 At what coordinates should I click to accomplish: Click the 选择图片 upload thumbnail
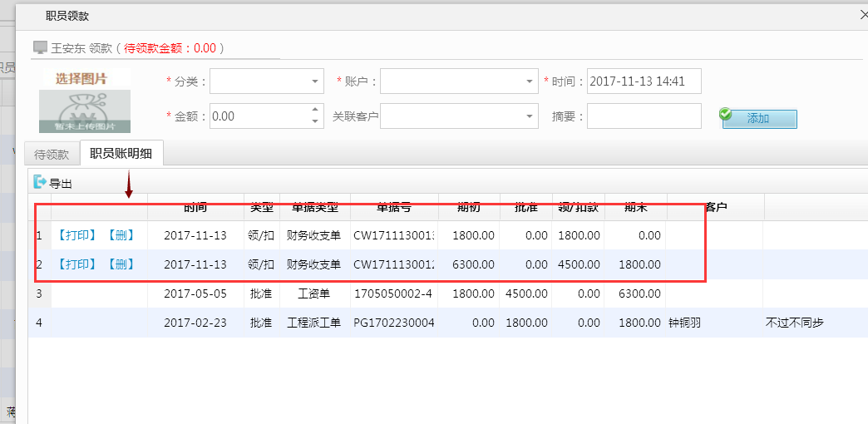pos(85,101)
